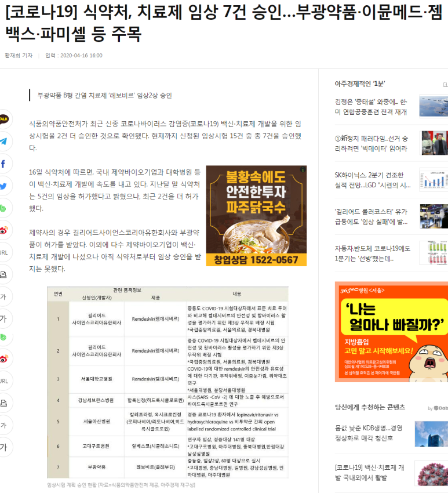Open the 365mc병원 '나는 얼마나 빠질까?' ad
Image resolution: width=448 pixels, height=493 pixels.
(x=391, y=332)
